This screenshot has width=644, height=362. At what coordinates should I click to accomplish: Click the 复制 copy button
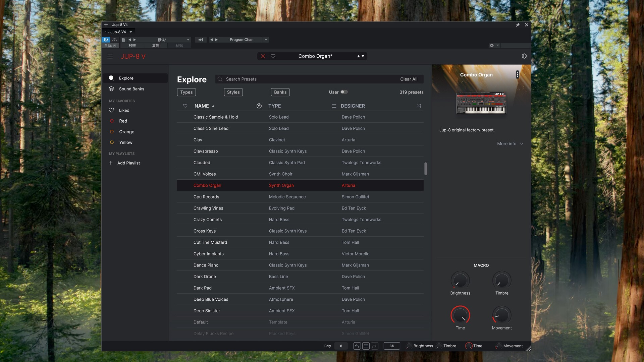pyautogui.click(x=156, y=46)
